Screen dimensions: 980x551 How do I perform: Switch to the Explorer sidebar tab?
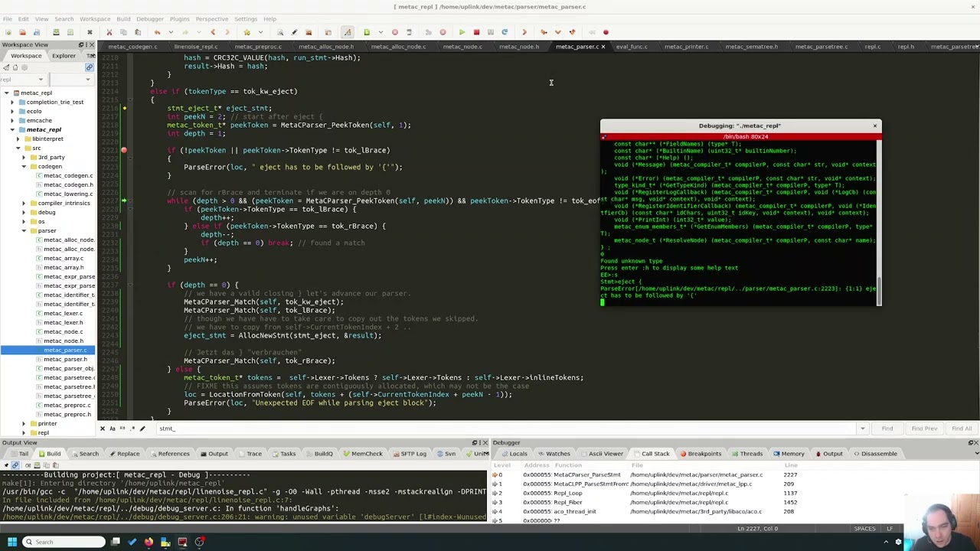point(64,56)
